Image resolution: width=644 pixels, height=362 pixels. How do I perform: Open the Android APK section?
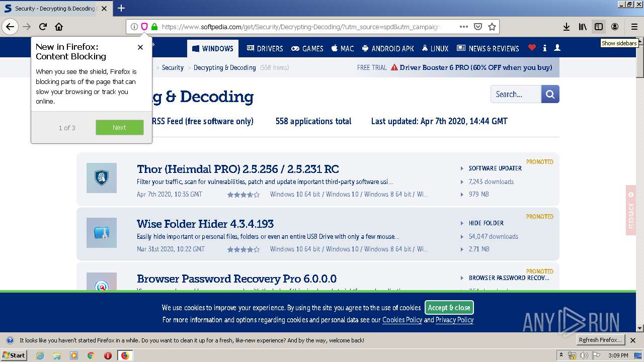tap(388, 48)
